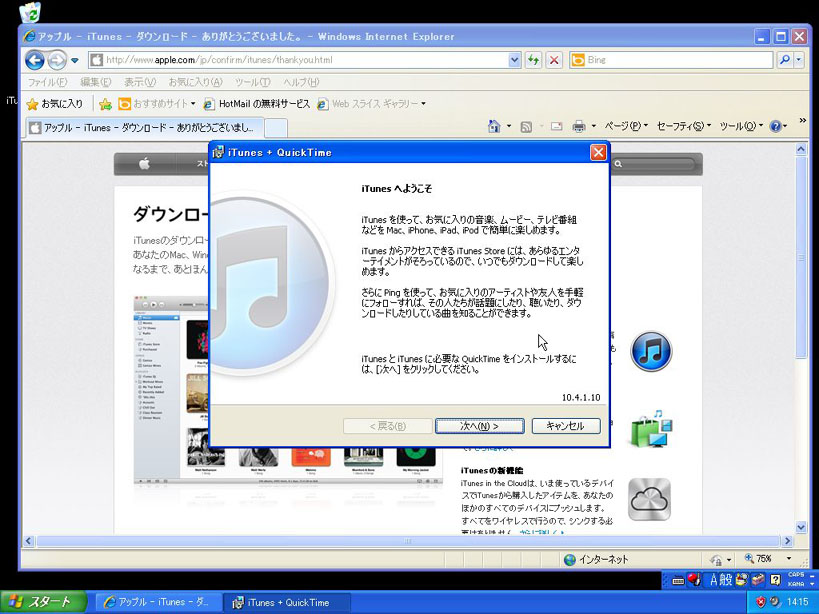Click the magnifier search button beside Bing

[785, 60]
